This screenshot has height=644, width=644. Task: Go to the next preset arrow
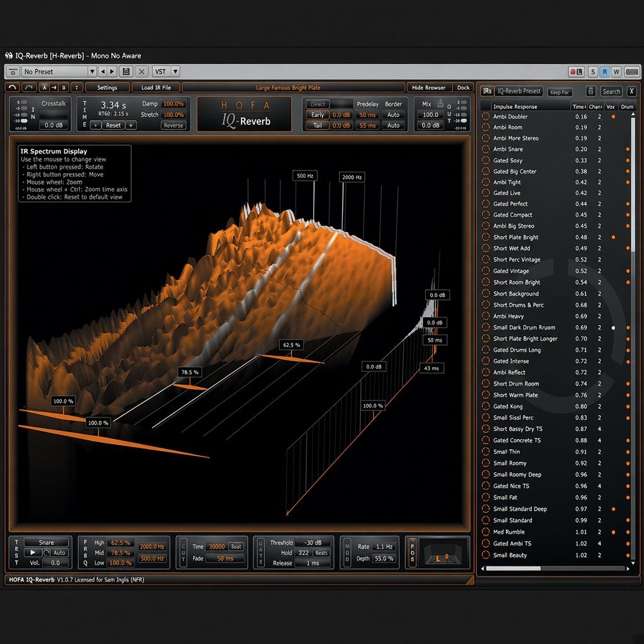[x=112, y=72]
